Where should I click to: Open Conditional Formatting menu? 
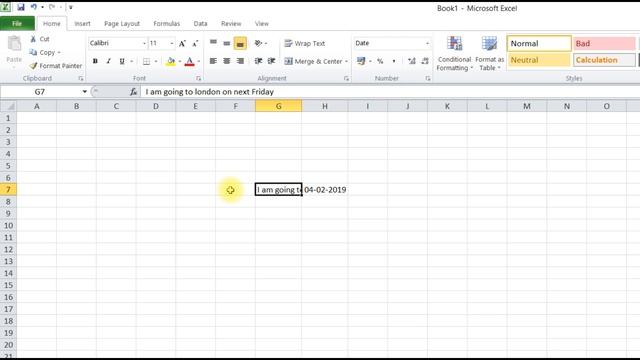454,53
